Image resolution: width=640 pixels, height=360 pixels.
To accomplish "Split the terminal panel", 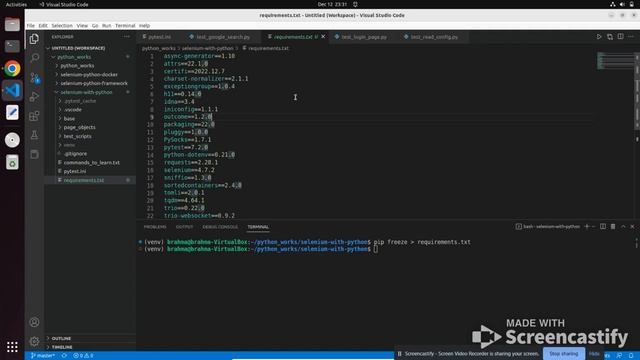I will tap(603, 227).
